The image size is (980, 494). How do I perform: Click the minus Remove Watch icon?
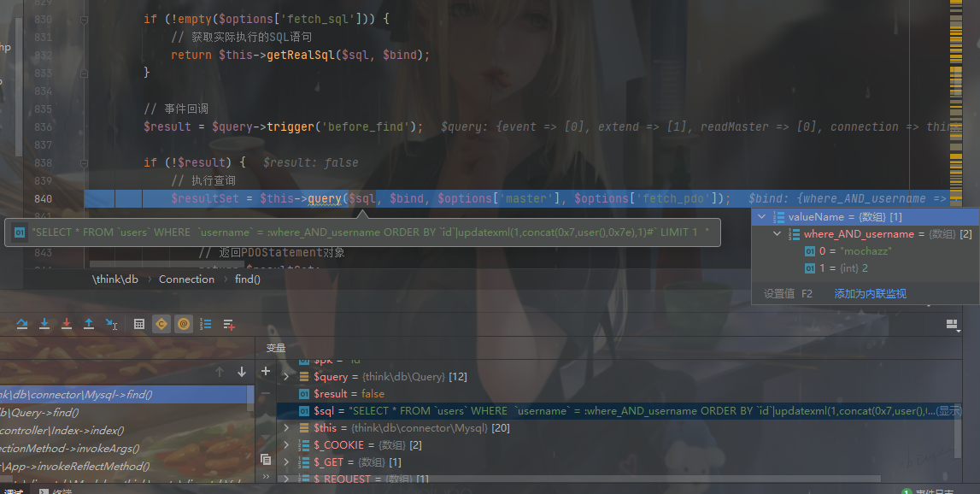[x=266, y=394]
